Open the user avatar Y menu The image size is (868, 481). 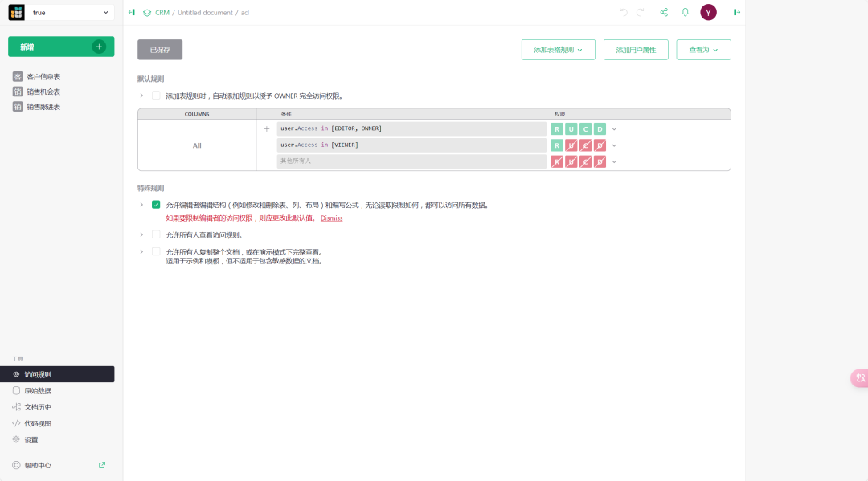[x=708, y=12]
